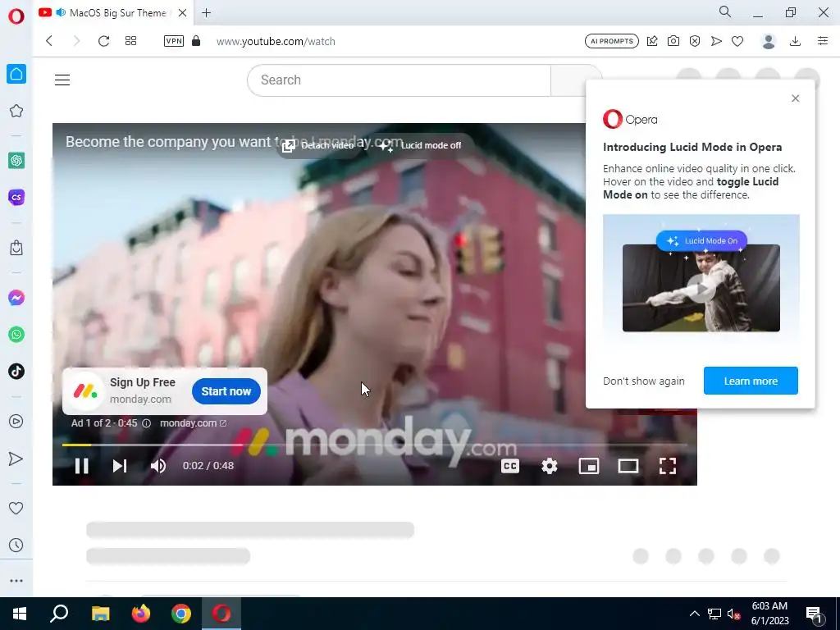
Task: Open sidebar setup three dots
Action: 16,581
